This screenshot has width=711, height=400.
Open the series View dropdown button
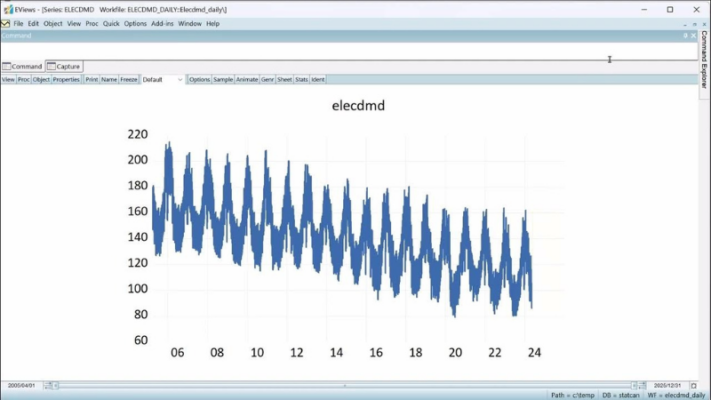[8, 79]
